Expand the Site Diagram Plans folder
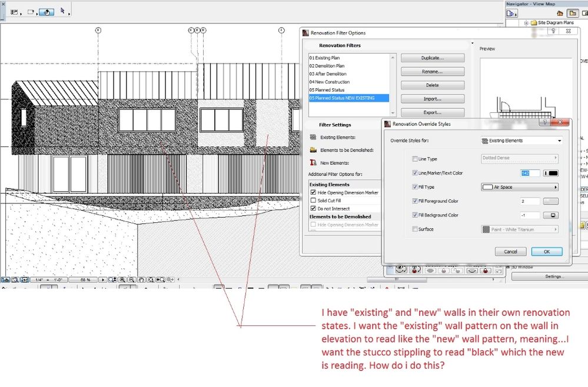This screenshot has width=588, height=387. pyautogui.click(x=526, y=23)
